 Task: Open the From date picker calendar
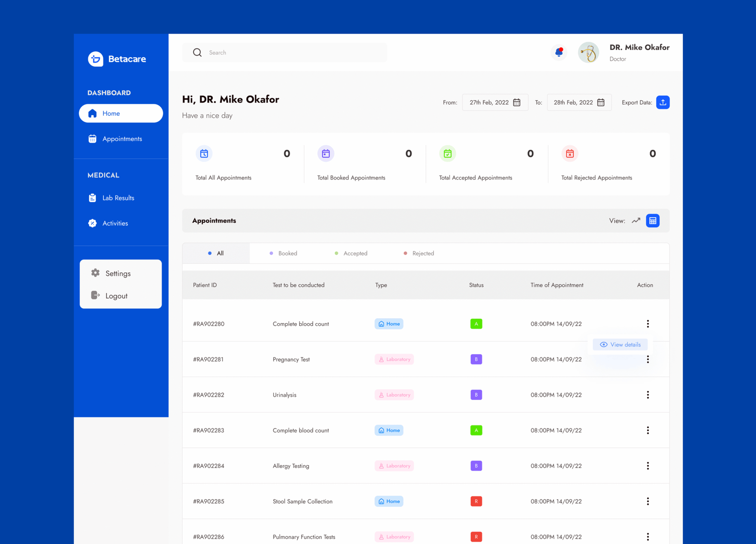coord(517,102)
